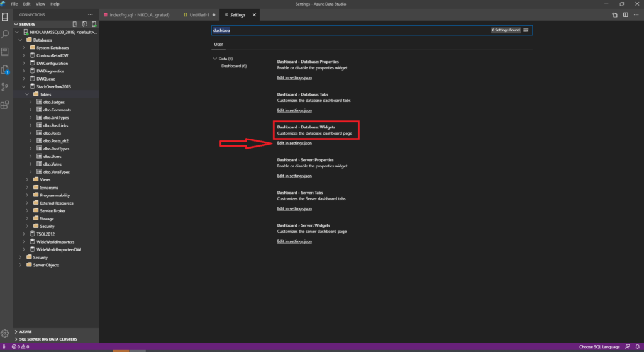Collapse the Data (6) settings group
The width and height of the screenshot is (644, 352).
click(215, 59)
